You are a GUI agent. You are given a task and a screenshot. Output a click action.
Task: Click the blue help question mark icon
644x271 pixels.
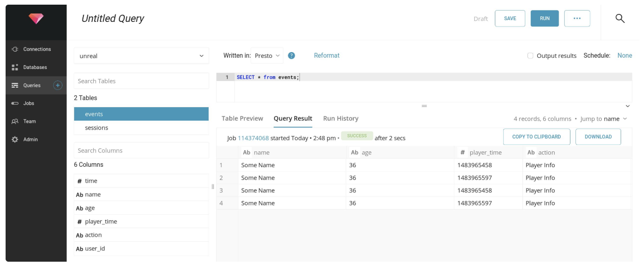pos(291,55)
